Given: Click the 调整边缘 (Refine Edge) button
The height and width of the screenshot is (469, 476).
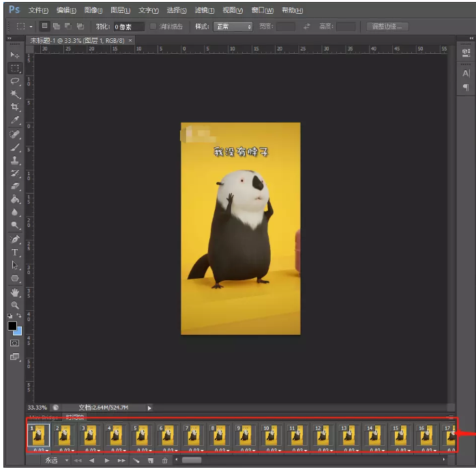Looking at the screenshot, I should click(387, 27).
